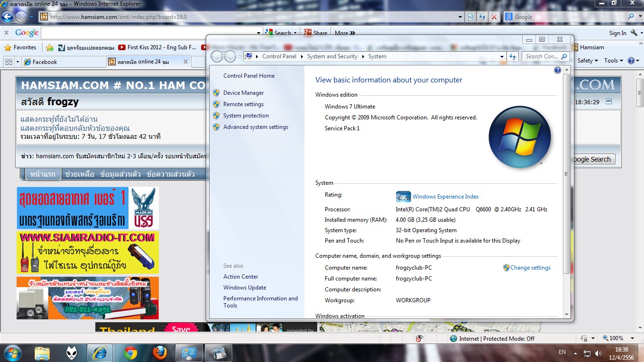This screenshot has width=644, height=362.
Task: Open the search provider dropdown arrow
Action: tap(640, 17)
